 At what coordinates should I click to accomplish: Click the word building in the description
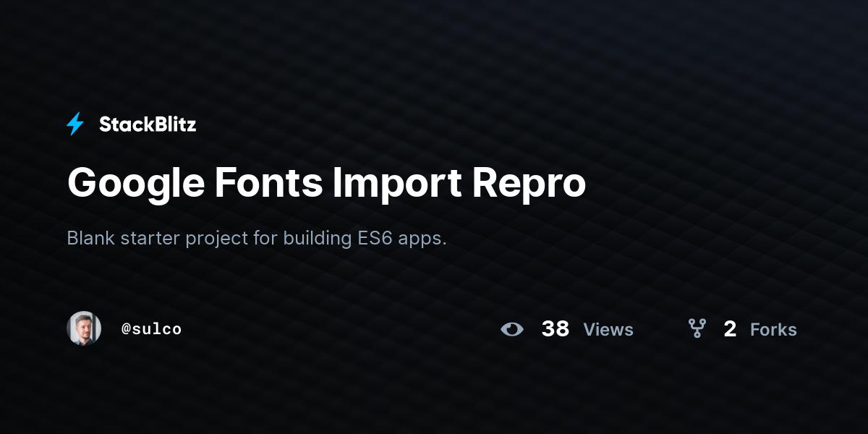pyautogui.click(x=317, y=239)
